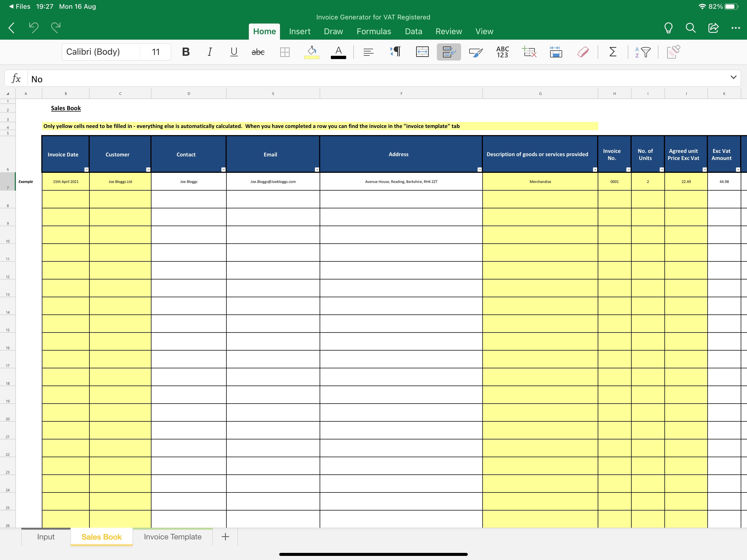Toggle wrap text for the cell
Viewport: 747px width, 560px height.
click(x=448, y=52)
